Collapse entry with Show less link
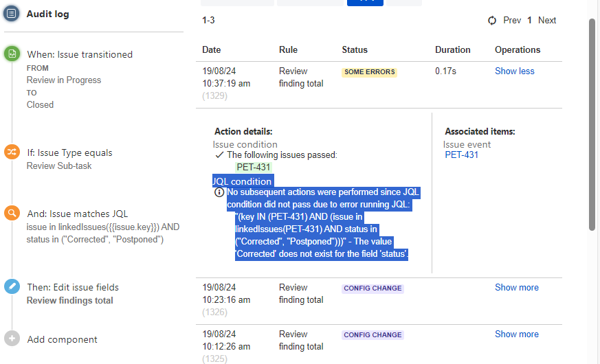600x364 pixels. (x=514, y=71)
